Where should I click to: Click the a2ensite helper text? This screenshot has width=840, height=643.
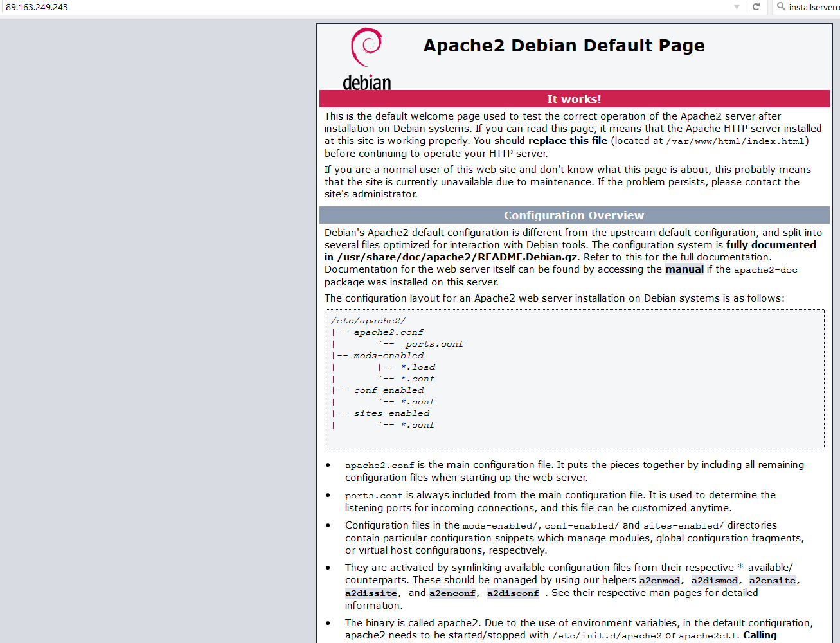(773, 581)
